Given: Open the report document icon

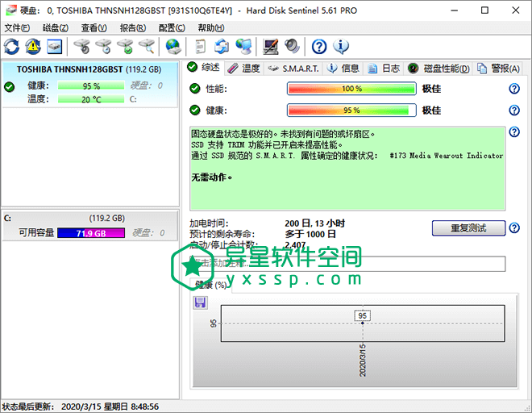Looking at the screenshot, I should click(200, 47).
